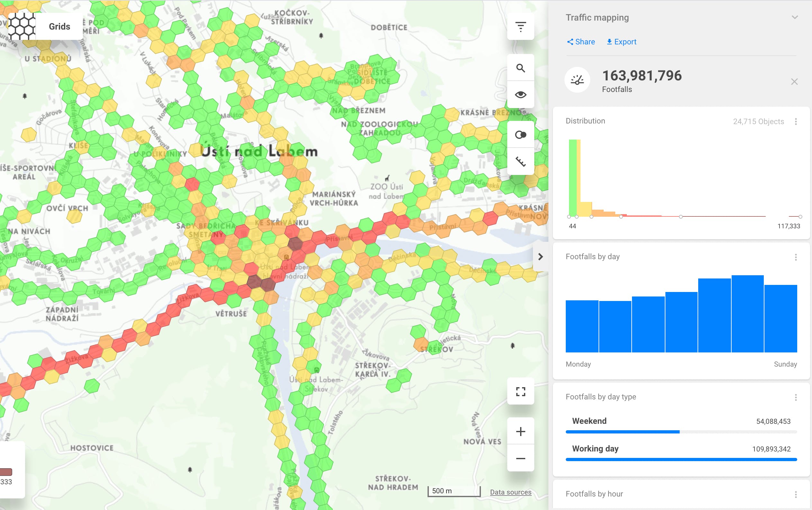812x510 pixels.
Task: Expand the Traffic mapping dropdown chevron
Action: coord(794,18)
